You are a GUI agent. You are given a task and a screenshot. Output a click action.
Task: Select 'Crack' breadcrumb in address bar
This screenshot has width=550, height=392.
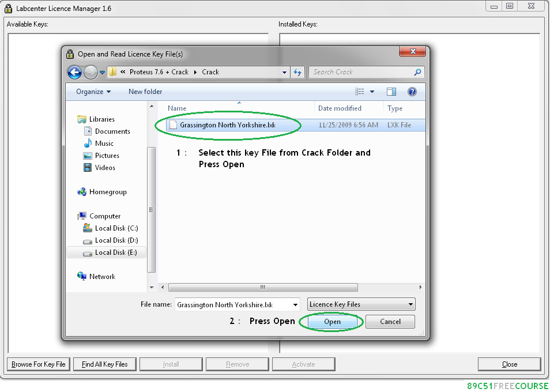click(x=210, y=72)
